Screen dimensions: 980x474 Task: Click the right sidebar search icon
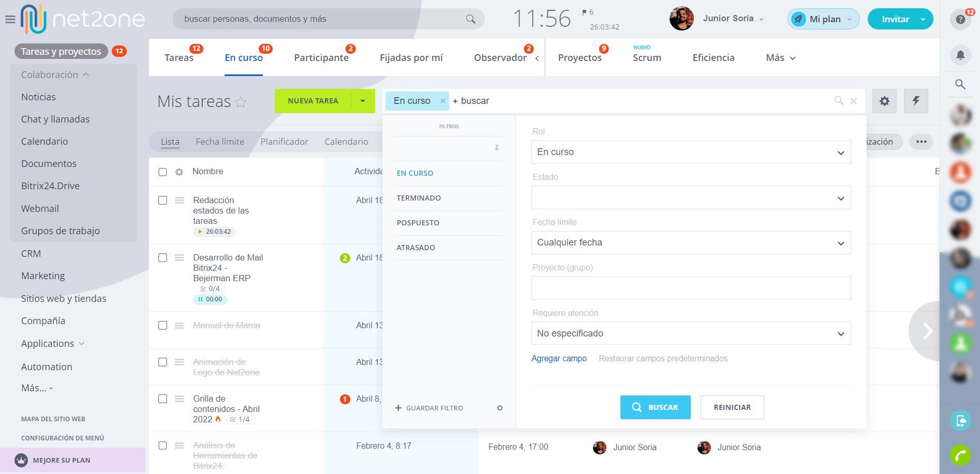point(960,84)
